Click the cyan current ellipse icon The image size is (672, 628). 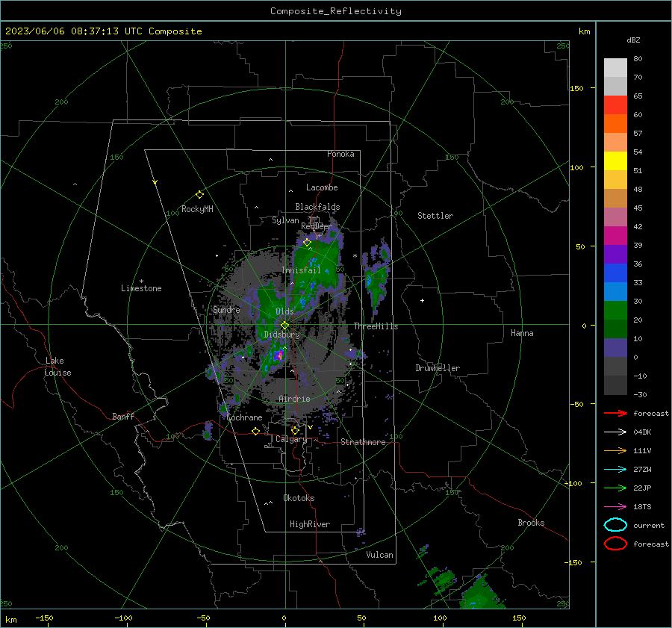pyautogui.click(x=615, y=525)
